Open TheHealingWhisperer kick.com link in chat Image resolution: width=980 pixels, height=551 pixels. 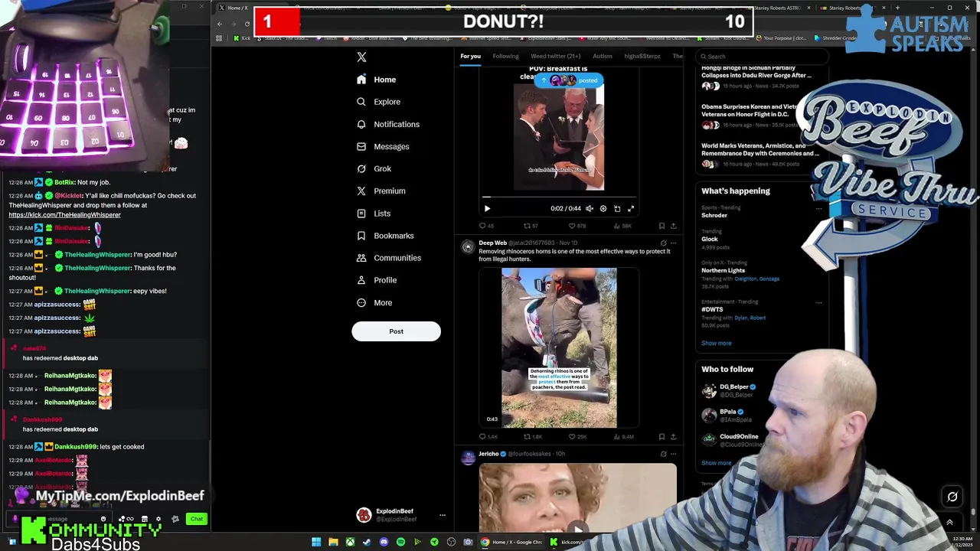click(x=64, y=215)
